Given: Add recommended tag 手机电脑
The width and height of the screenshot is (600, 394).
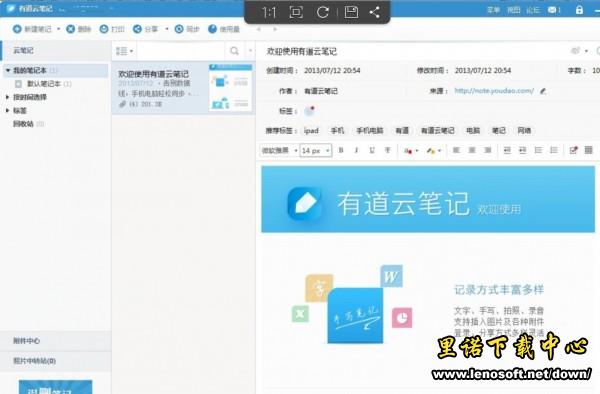Looking at the screenshot, I should point(370,130).
